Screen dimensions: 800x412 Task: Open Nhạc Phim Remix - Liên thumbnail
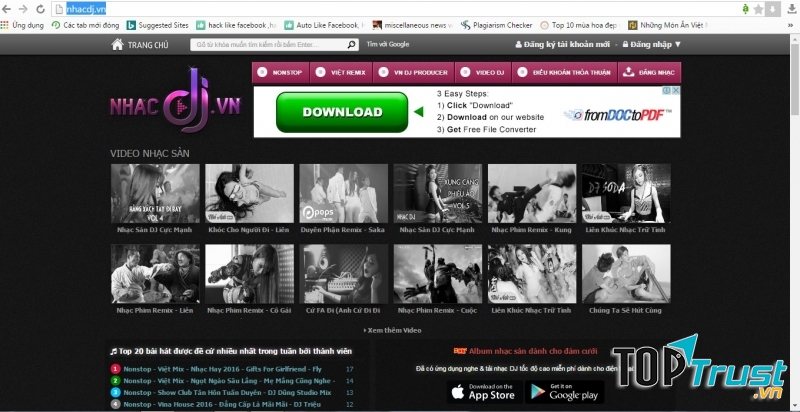click(155, 274)
